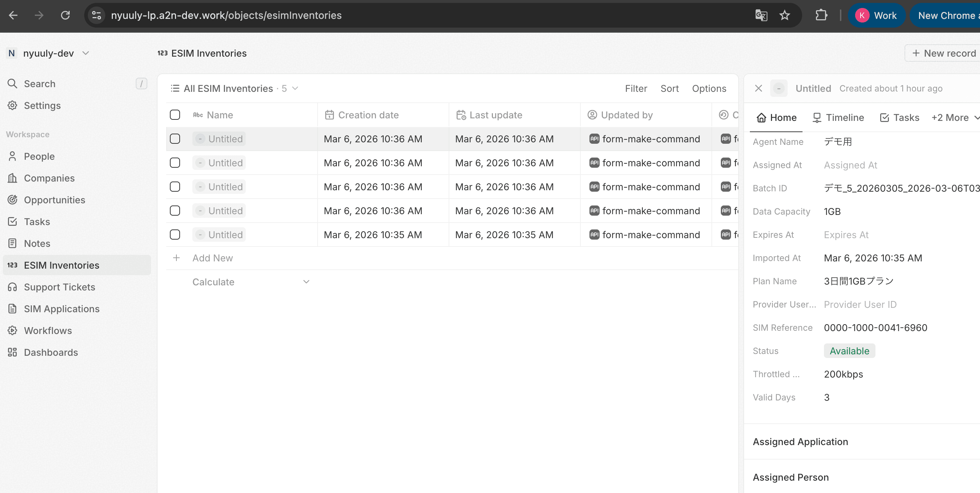Click the SIM Reference value 0000-1000-0041-6960
The height and width of the screenshot is (493, 980).
[x=875, y=327]
